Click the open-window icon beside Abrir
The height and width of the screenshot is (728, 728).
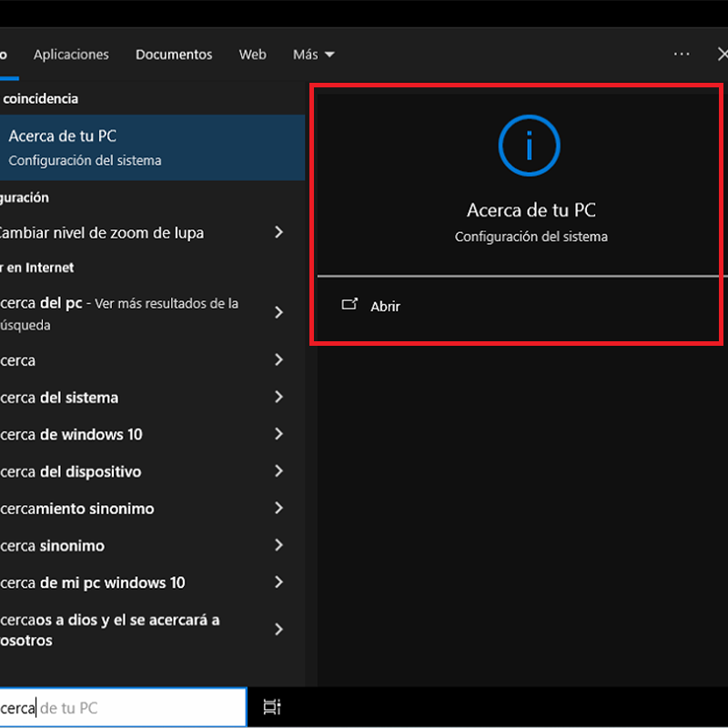pos(349,304)
